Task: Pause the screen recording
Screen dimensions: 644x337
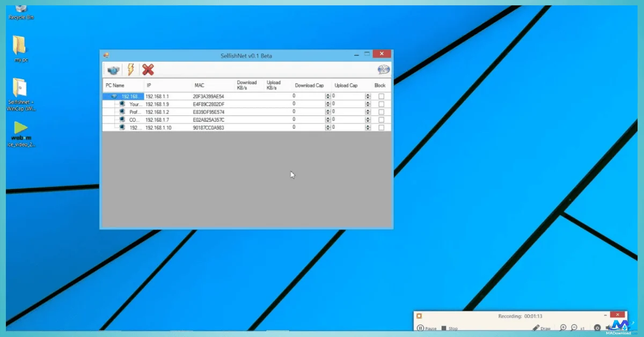Action: [x=421, y=328]
